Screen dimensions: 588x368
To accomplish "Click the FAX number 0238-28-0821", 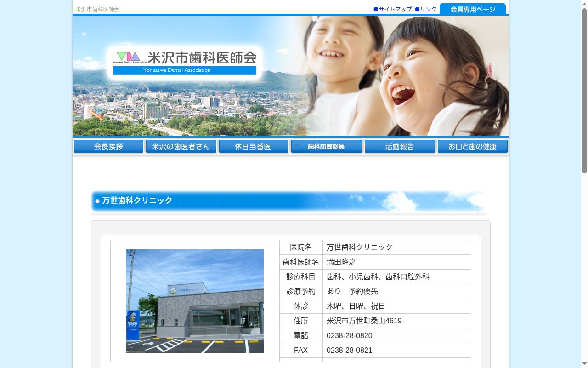I will [x=350, y=351].
